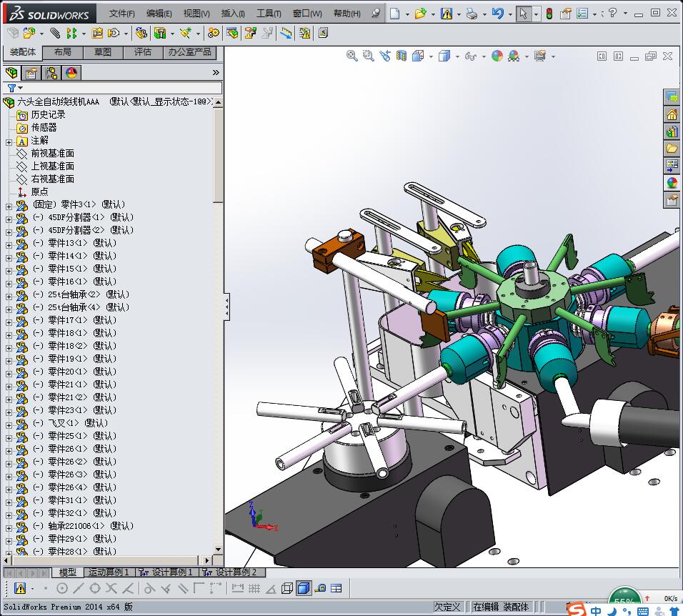Image resolution: width=683 pixels, height=616 pixels.
Task: Select the Circle sketch tool
Action: [61, 588]
